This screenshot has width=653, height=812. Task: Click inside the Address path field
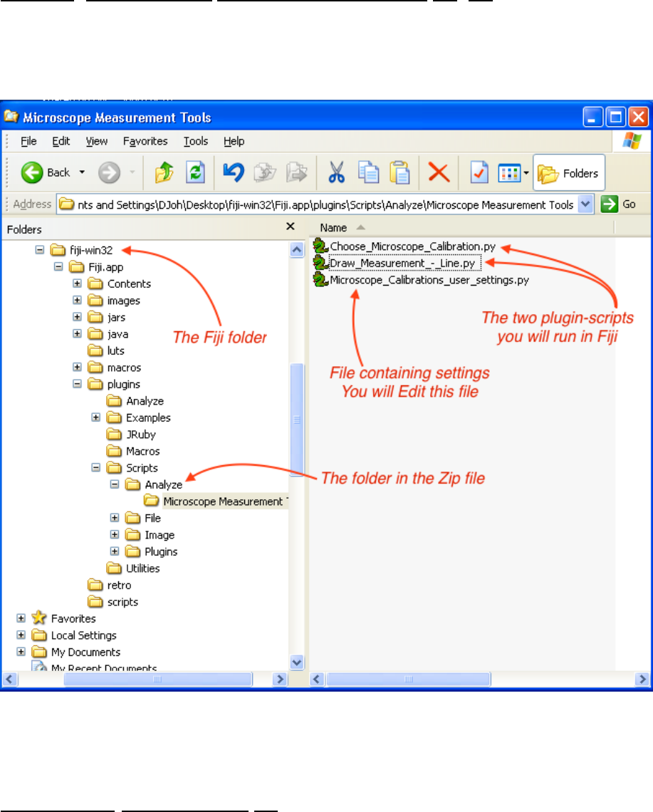[325, 204]
